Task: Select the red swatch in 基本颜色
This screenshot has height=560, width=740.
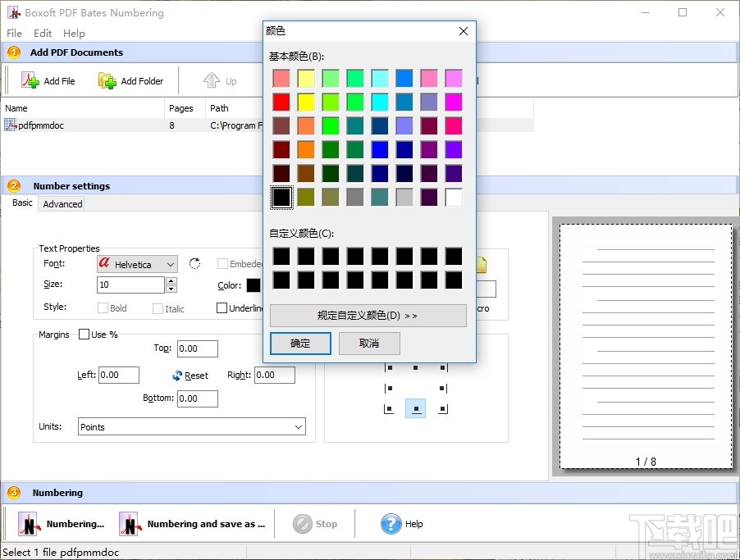Action: tap(281, 102)
